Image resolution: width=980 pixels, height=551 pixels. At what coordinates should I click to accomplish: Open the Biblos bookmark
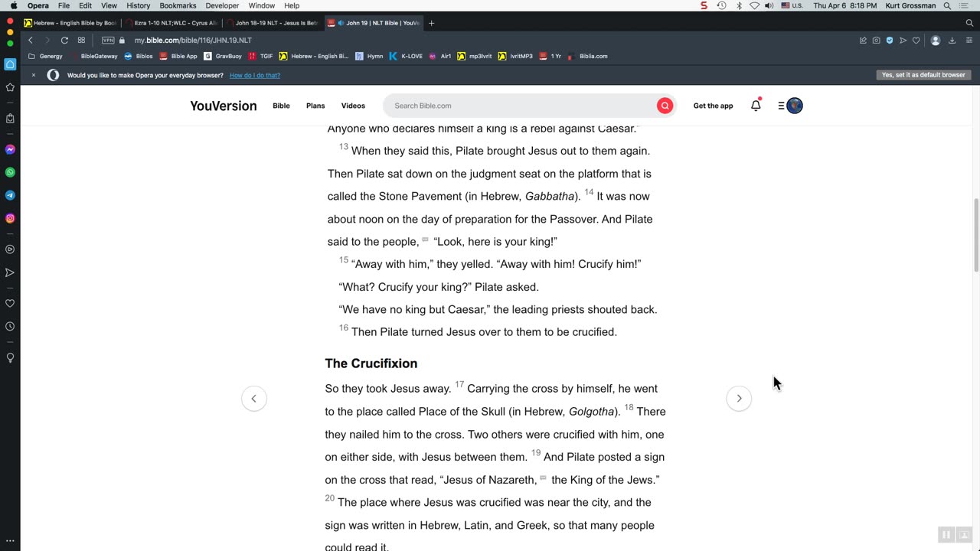[x=139, y=56]
